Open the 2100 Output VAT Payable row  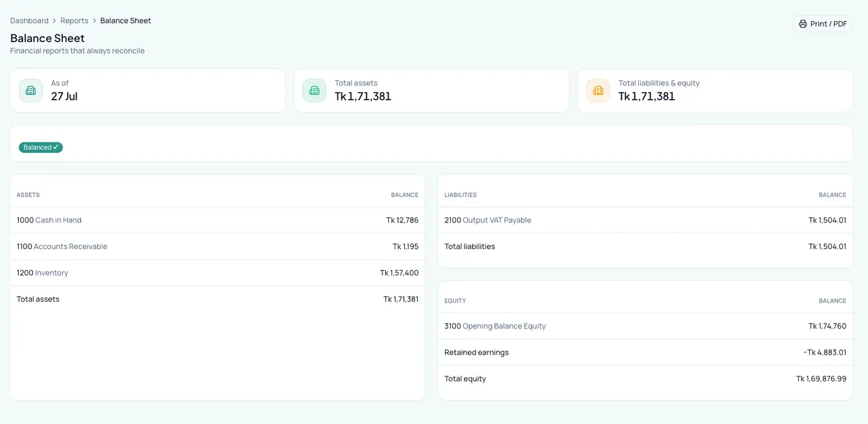pos(646,220)
